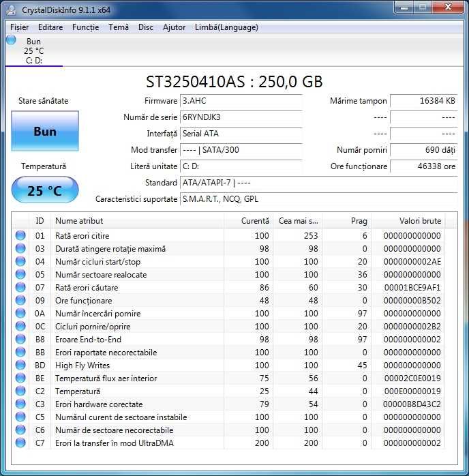Select raw value 0000000002AE

coord(412,262)
